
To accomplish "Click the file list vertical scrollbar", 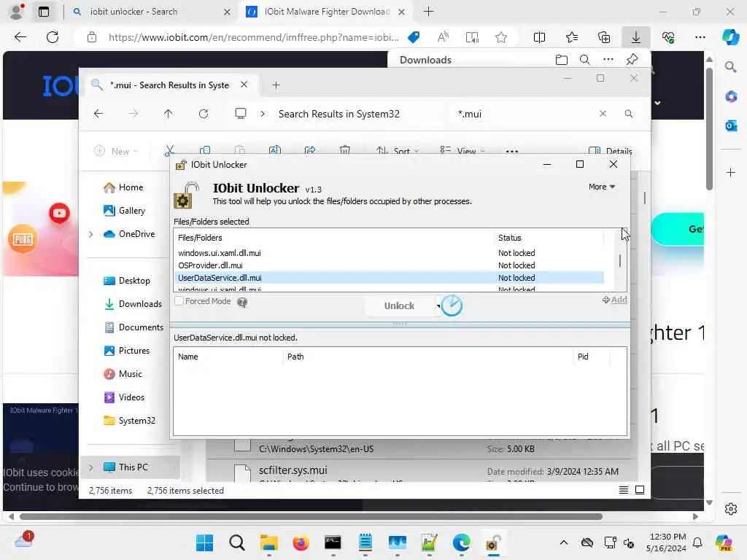I will 620,261.
